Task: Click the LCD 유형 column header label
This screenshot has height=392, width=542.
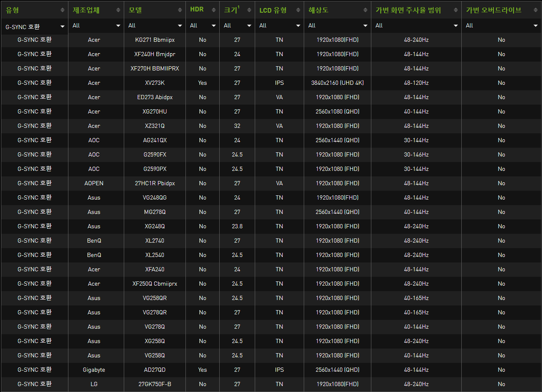Action: click(273, 10)
